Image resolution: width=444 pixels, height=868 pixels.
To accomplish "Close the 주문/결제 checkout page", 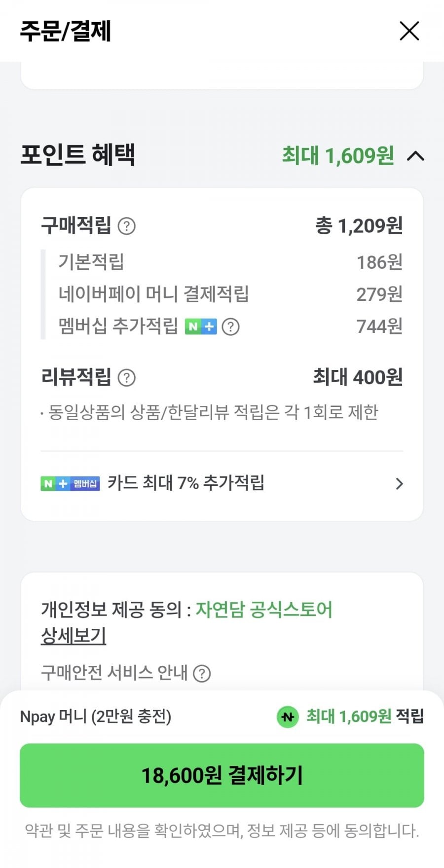I will 409,31.
